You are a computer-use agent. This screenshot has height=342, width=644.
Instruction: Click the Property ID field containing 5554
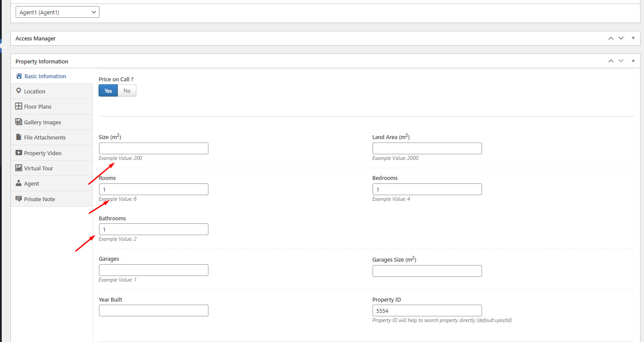[x=427, y=310]
